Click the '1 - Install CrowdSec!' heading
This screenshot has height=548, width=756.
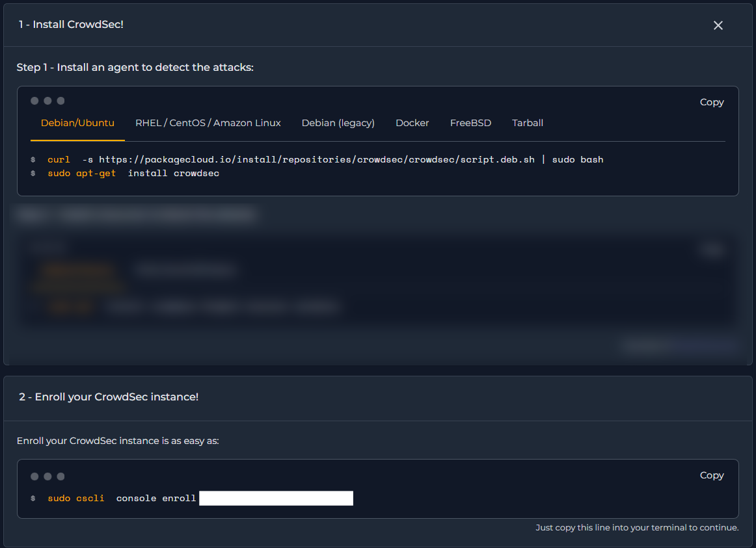click(71, 25)
